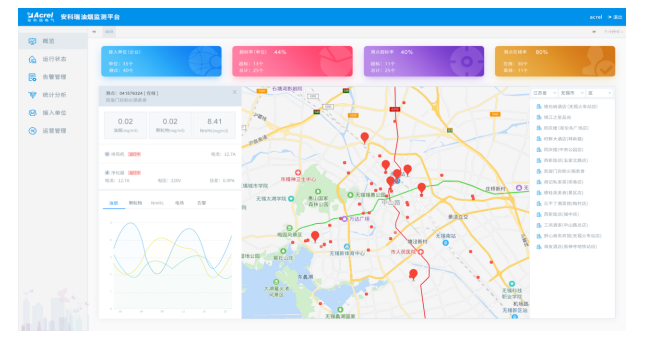Click the sidebar collapse arrow icon

pos(94,32)
